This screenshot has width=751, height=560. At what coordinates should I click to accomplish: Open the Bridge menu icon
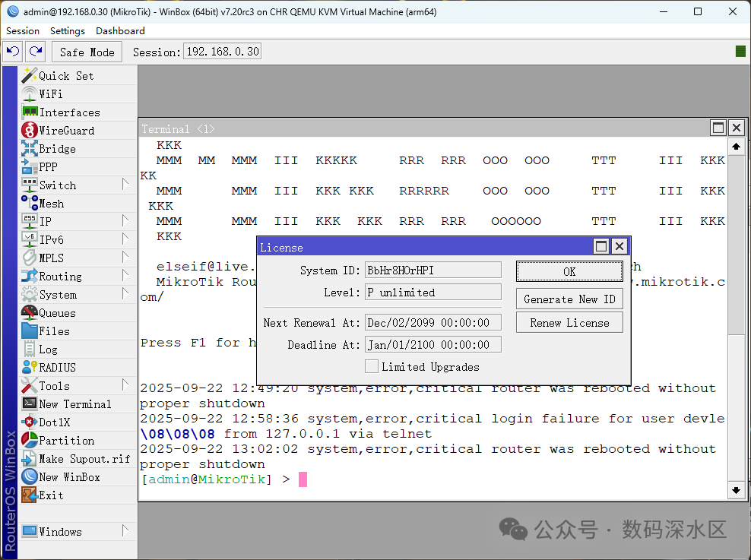pyautogui.click(x=29, y=148)
